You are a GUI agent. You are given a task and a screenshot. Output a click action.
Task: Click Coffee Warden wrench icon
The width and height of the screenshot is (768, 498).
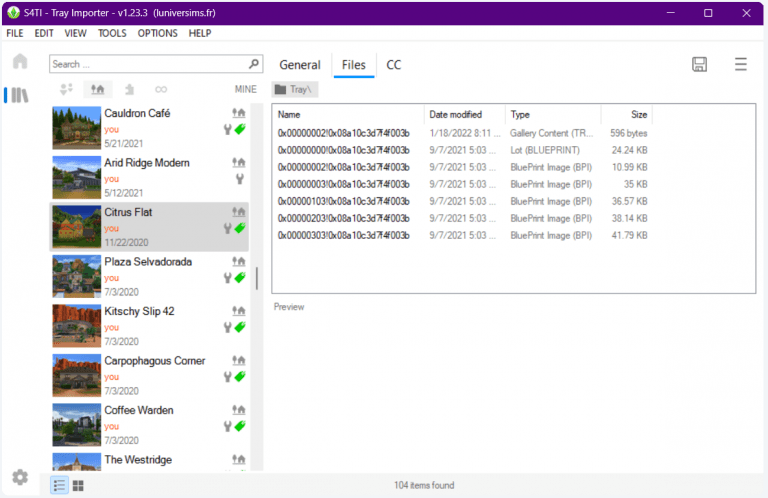[227, 426]
